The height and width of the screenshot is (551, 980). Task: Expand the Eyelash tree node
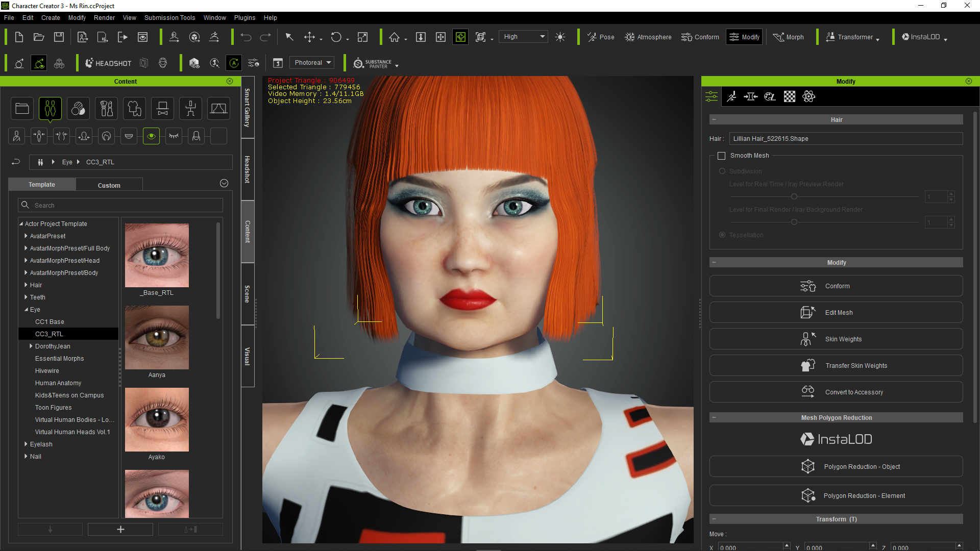pos(26,444)
